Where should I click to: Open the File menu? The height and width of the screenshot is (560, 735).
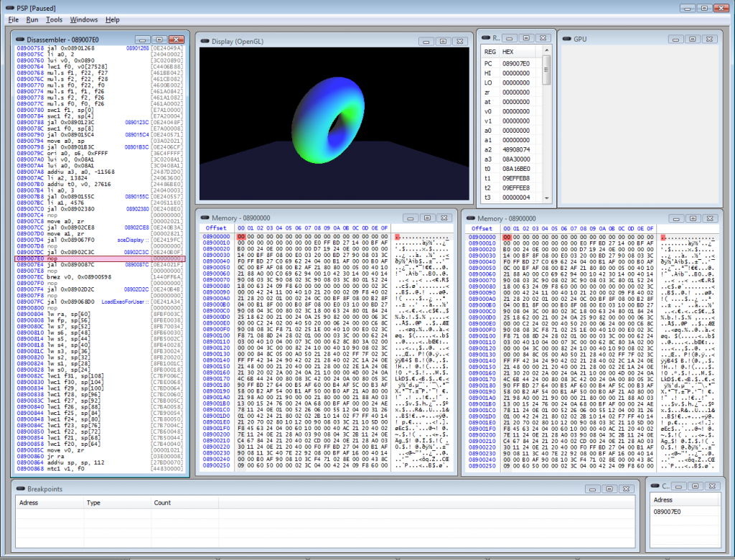(13, 20)
